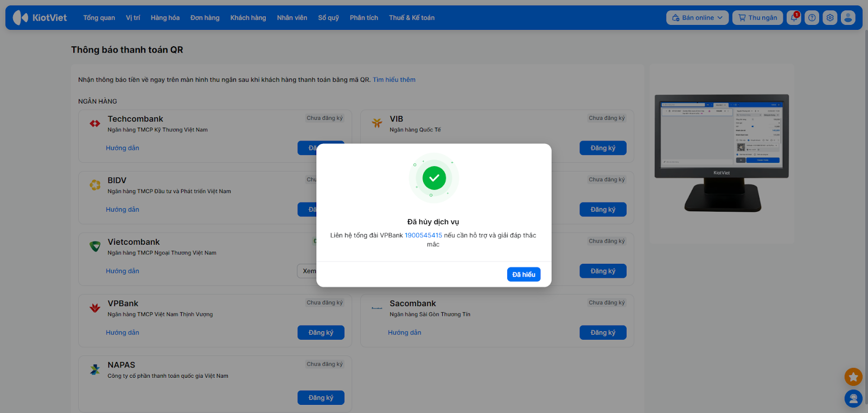
Task: Open the Sổ quỹ menu
Action: [329, 17]
